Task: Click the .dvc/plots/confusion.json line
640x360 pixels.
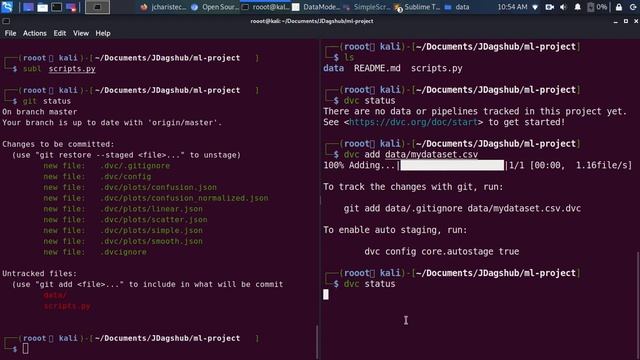Action: [x=130, y=187]
